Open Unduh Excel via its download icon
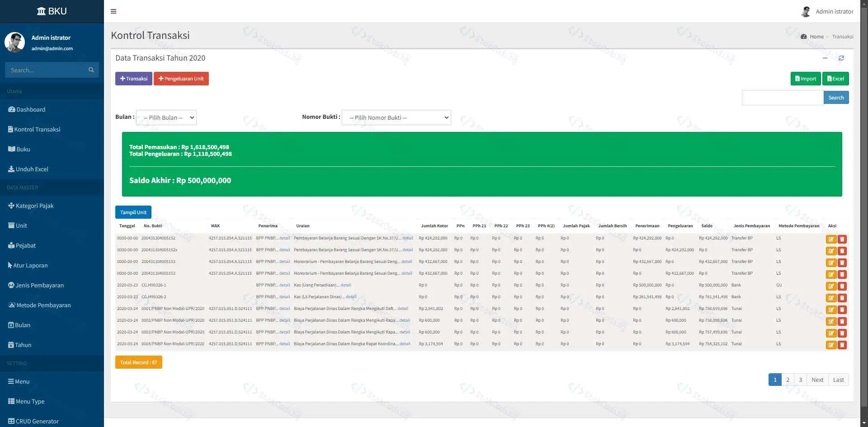The width and height of the screenshot is (868, 427). point(11,169)
